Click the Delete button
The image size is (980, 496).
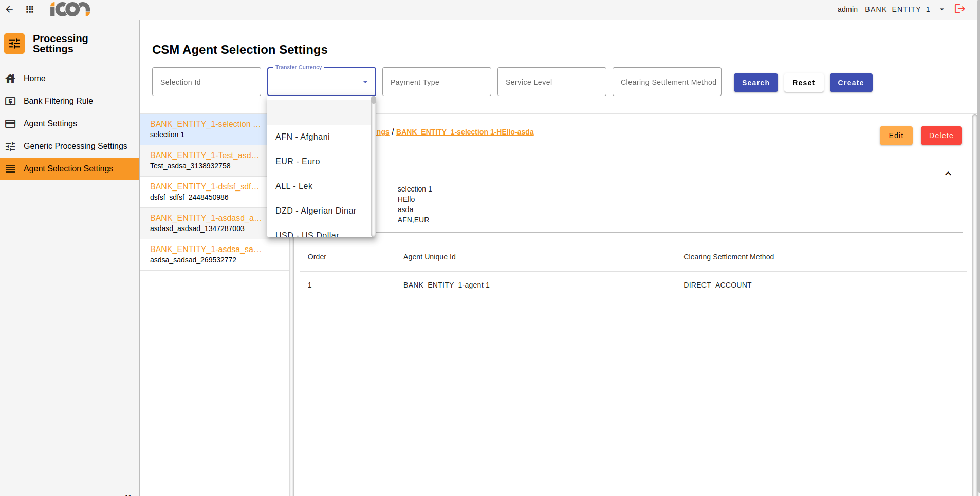click(x=941, y=136)
